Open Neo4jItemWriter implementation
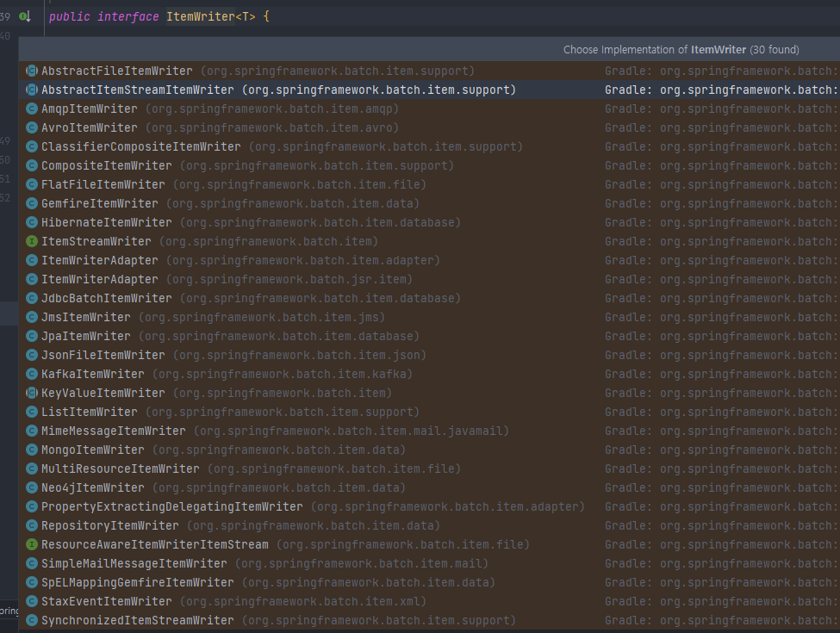The image size is (840, 633). tap(429, 487)
